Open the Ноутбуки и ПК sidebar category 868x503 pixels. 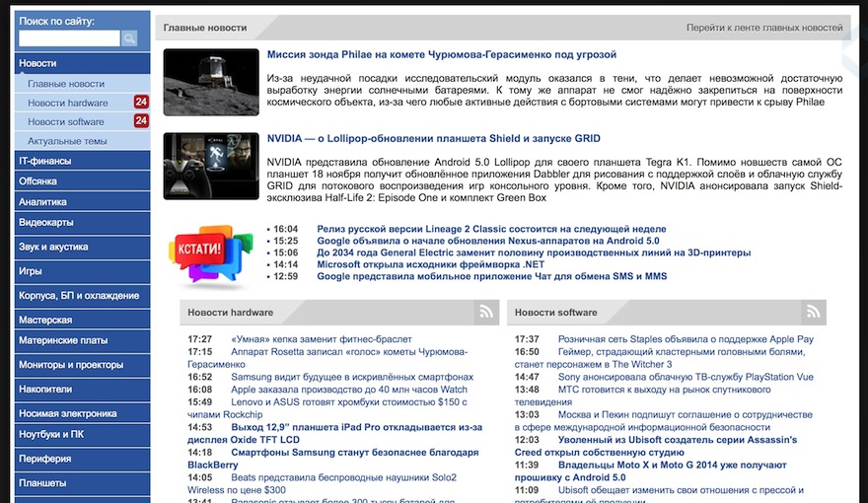point(51,435)
